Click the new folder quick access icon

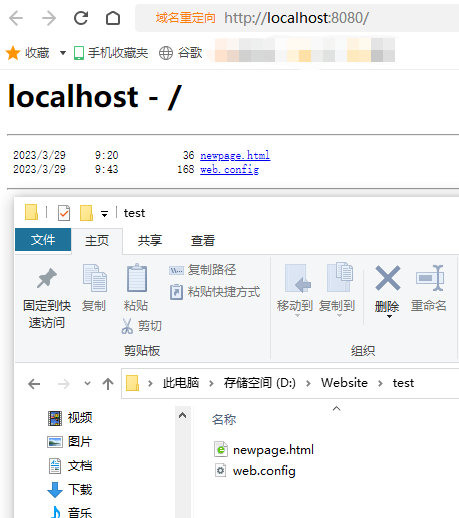(x=86, y=213)
